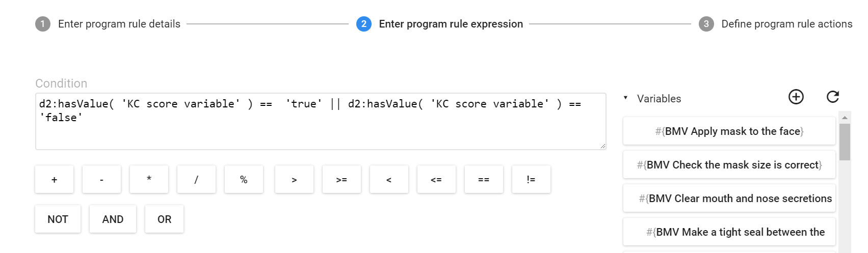Insert the modulo percent operator
Screen dimensions: 868x253
[x=244, y=179]
